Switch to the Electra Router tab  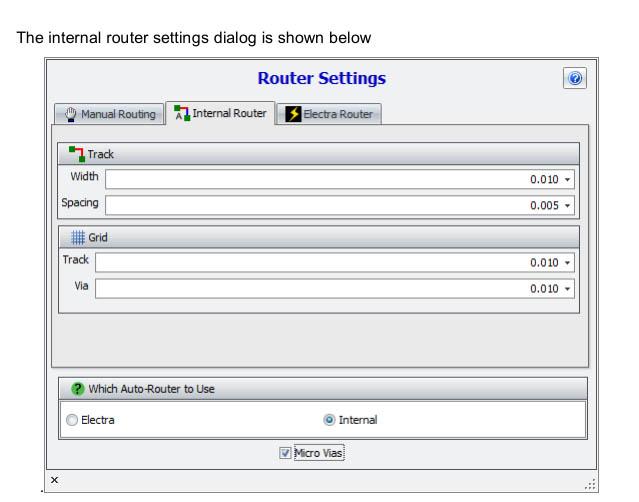(328, 114)
